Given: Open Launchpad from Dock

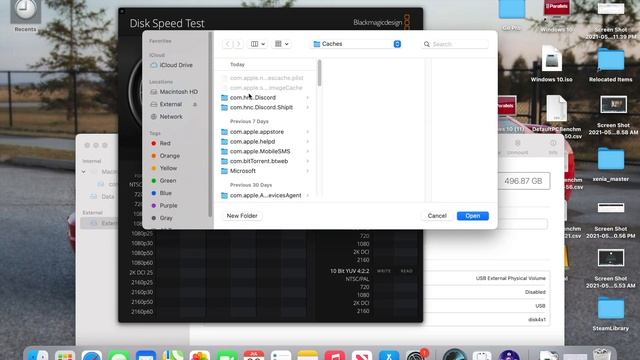Looking at the screenshot, I should point(65,356).
